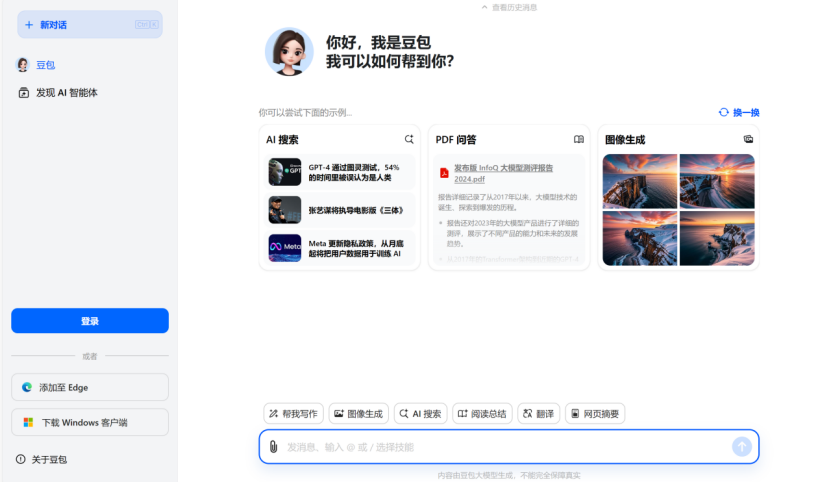
Task: Select the AI 搜索 skill chip
Action: coord(421,414)
